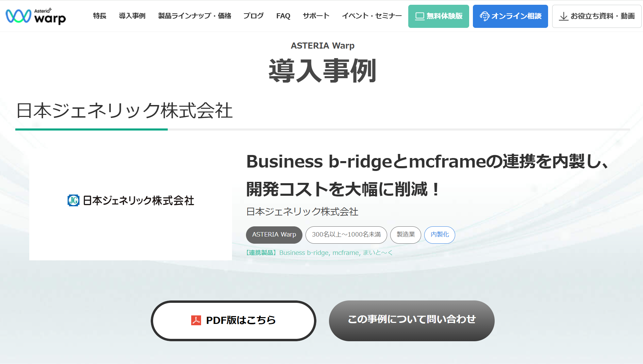
Task: Select the 内製化 filter tag
Action: 439,235
